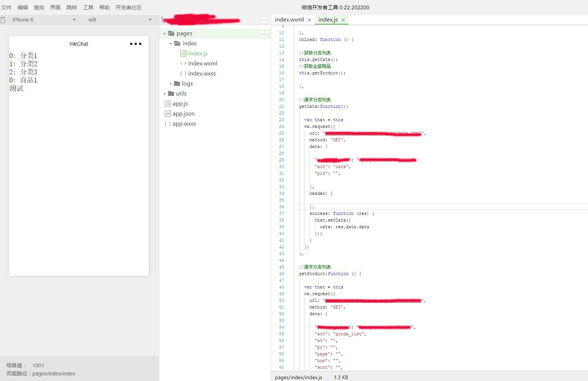Screen dimensions: 588x381
Task: Switch to the index.wxml editor tab
Action: 289,20
